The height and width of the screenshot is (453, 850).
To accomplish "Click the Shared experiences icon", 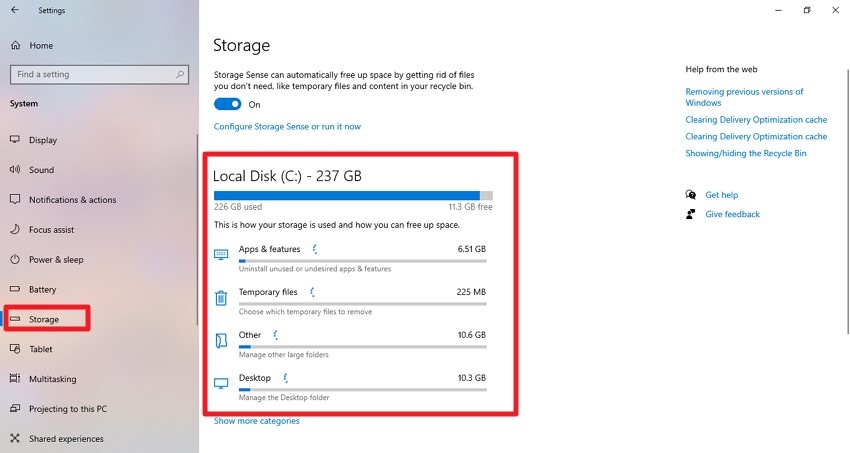I will click(x=15, y=438).
